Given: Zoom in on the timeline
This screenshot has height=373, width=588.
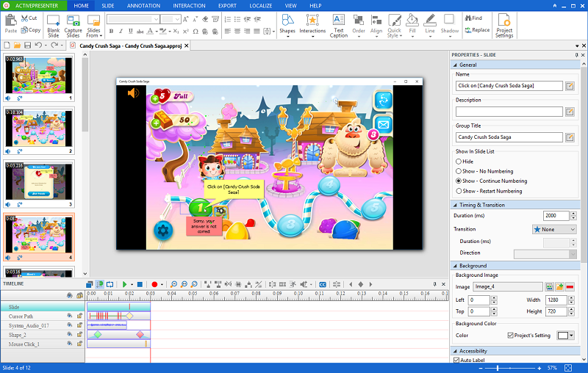Looking at the screenshot, I should pyautogui.click(x=173, y=285).
